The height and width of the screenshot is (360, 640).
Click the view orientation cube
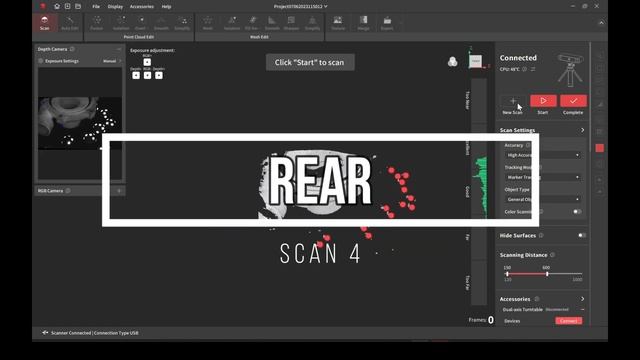coord(476,61)
